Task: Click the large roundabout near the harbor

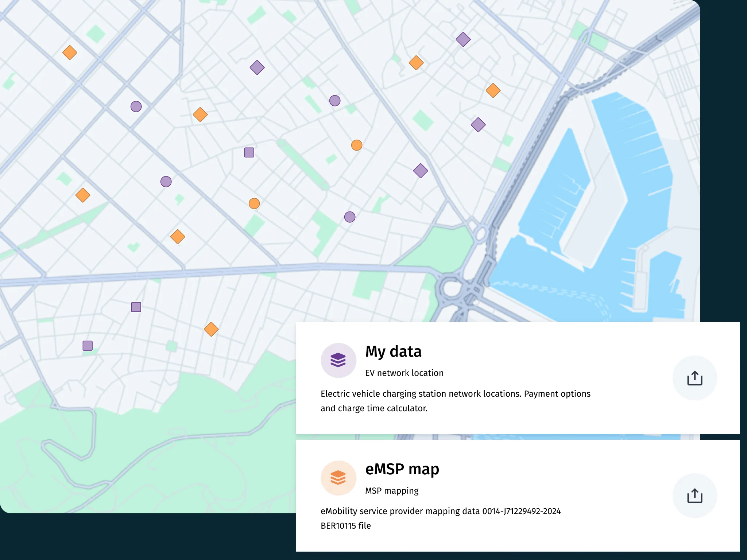Action: [x=452, y=289]
